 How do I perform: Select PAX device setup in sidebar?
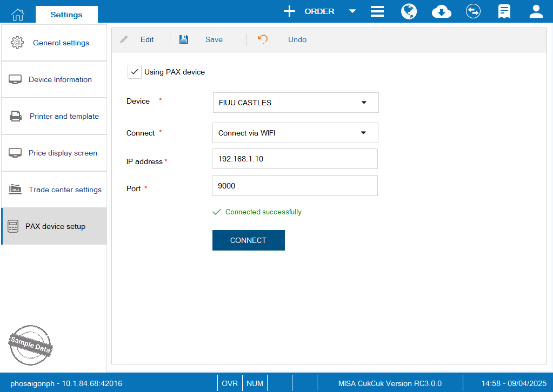click(x=54, y=226)
